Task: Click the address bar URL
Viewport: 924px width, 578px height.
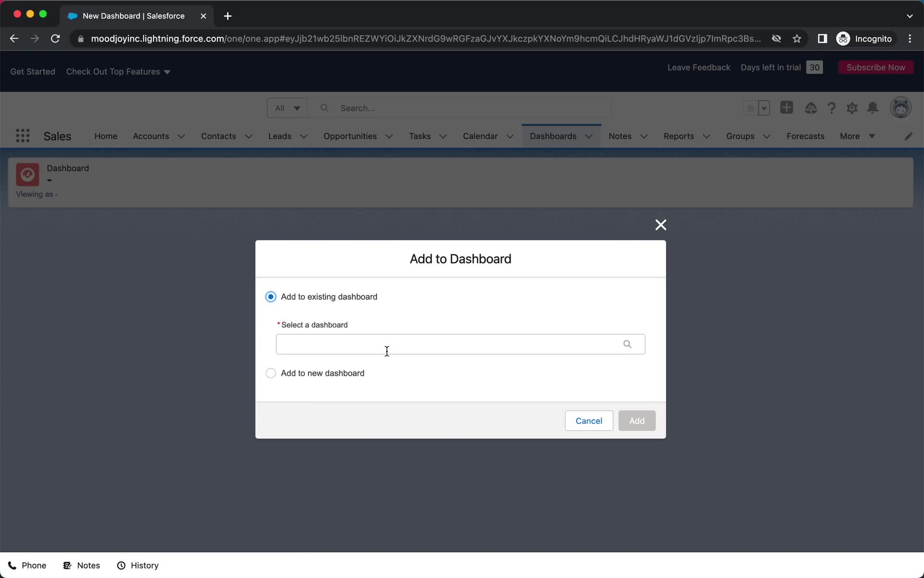Action: [x=425, y=39]
